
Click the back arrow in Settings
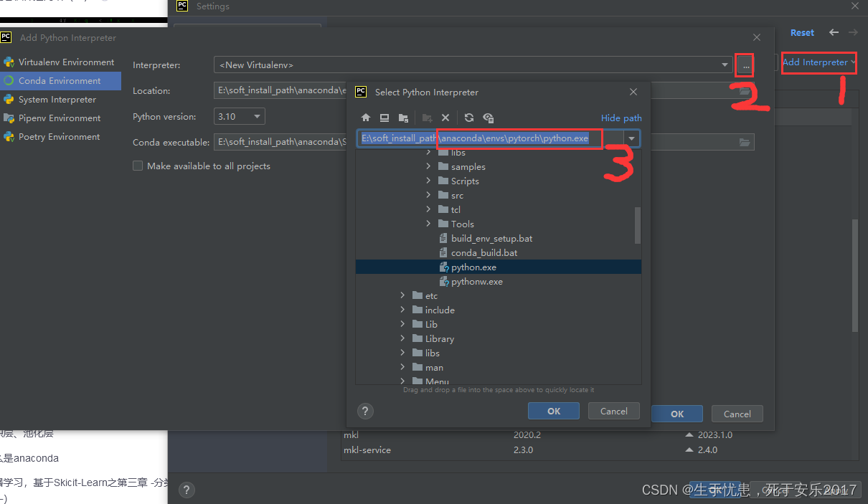[x=834, y=32]
